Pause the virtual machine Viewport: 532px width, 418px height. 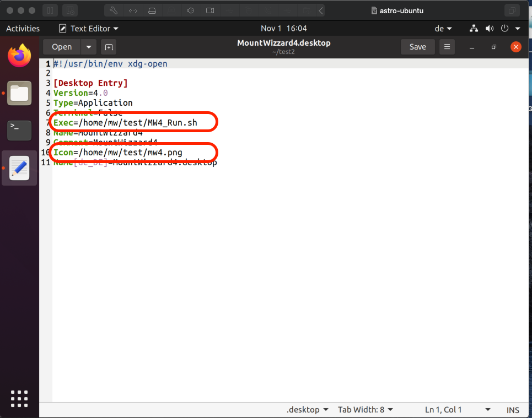click(x=50, y=10)
